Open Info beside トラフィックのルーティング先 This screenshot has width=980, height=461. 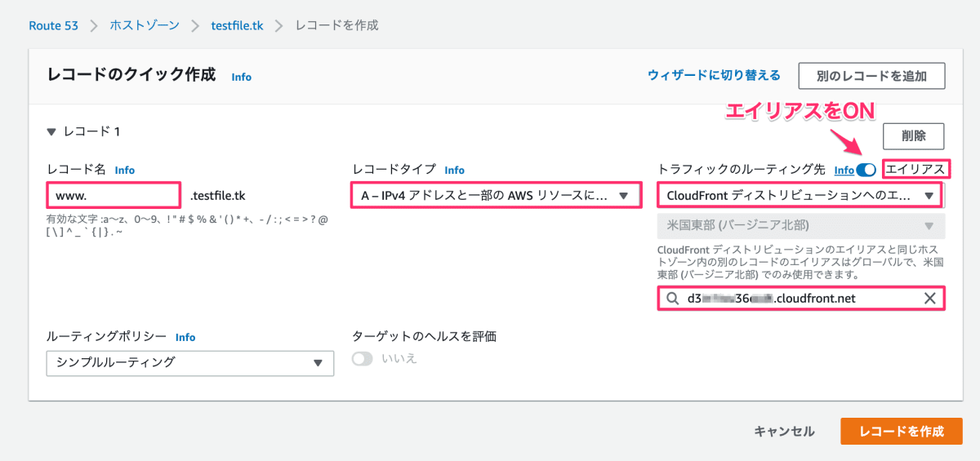click(844, 170)
